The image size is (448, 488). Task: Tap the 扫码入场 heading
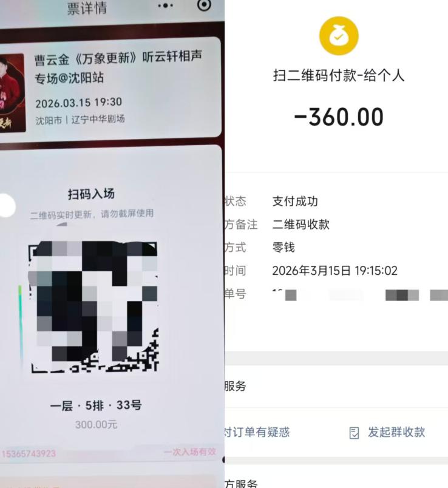[x=91, y=194]
